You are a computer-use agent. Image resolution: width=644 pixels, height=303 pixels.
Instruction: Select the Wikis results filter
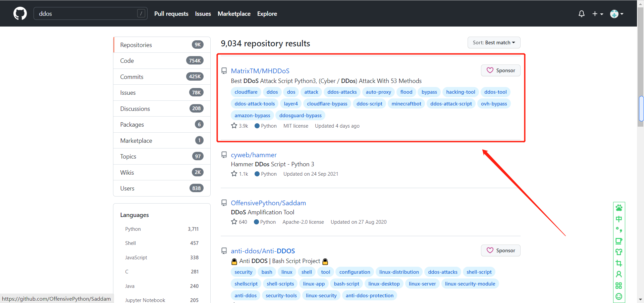tap(162, 172)
